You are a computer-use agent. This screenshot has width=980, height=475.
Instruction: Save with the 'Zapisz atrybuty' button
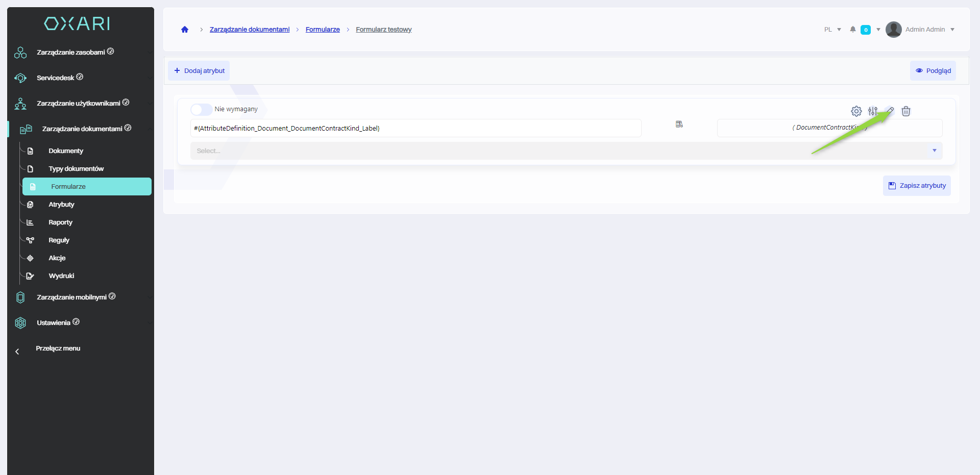click(917, 186)
